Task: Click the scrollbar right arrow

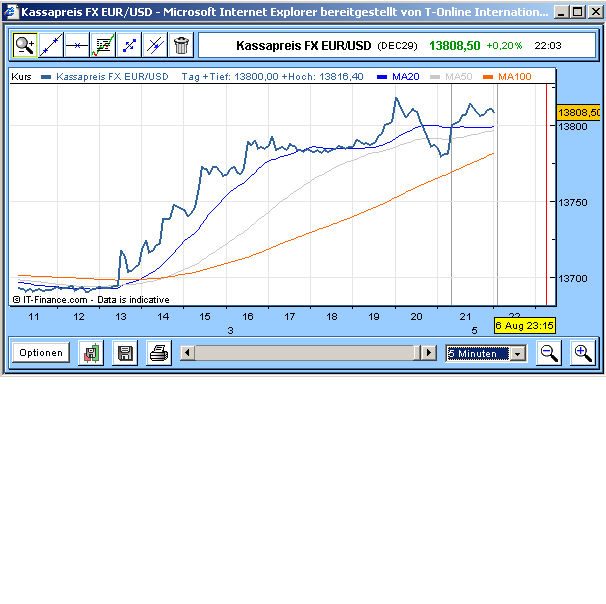Action: pyautogui.click(x=429, y=353)
